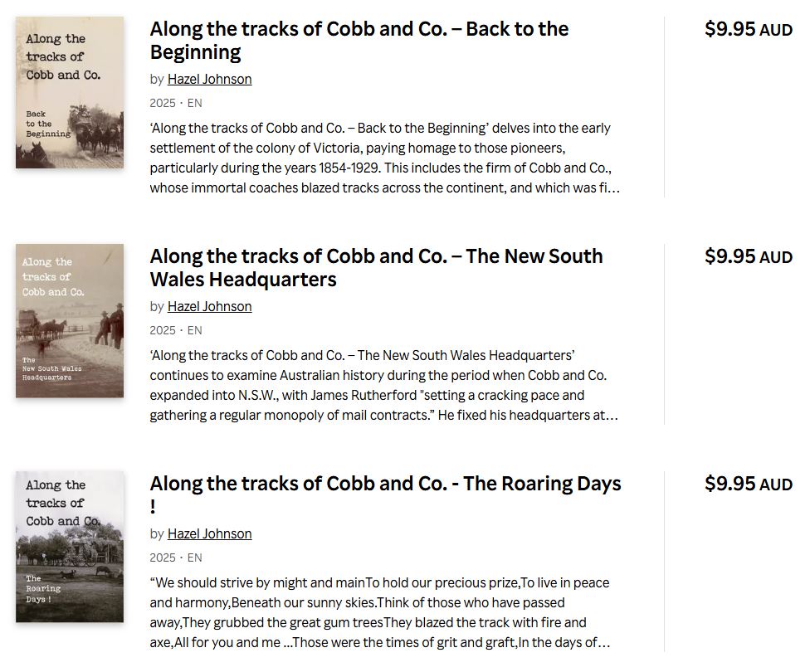The height and width of the screenshot is (672, 810).
Task: Open The Roaring Days ! title link
Action: [x=385, y=494]
